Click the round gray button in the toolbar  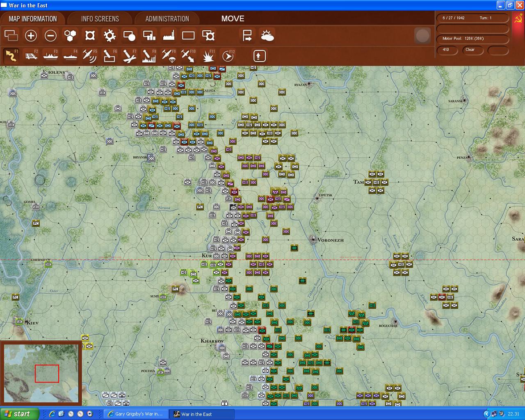(422, 36)
